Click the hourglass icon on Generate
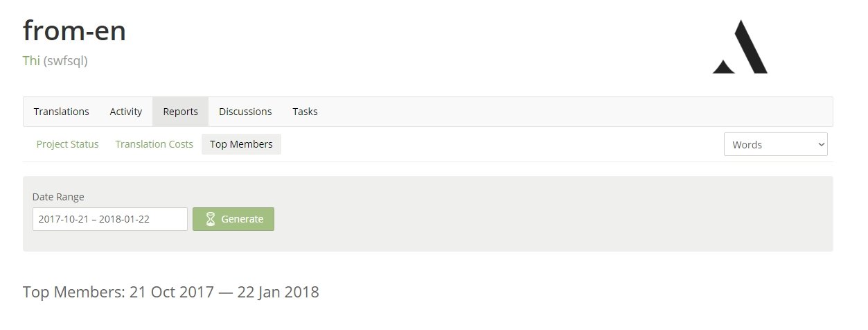This screenshot has width=868, height=330. [211, 219]
